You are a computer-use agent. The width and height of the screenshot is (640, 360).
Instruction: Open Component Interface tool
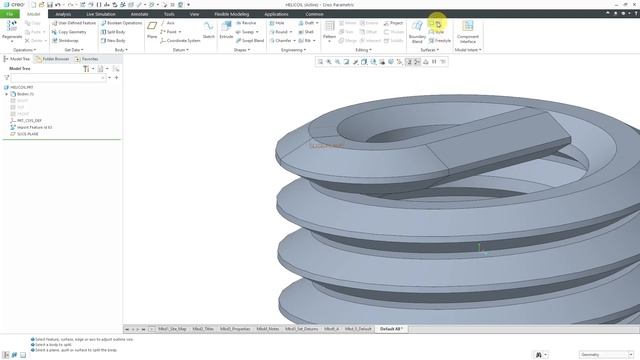point(468,32)
